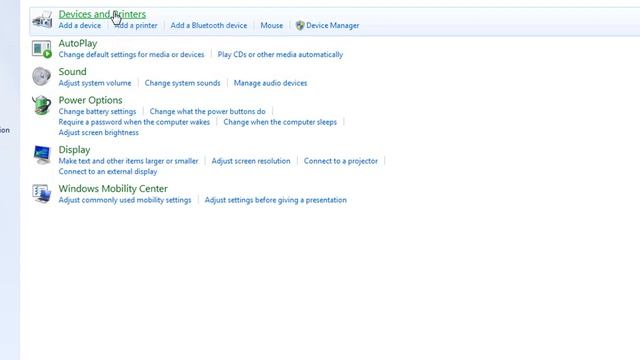Click Connect to a projector link

[x=341, y=161]
